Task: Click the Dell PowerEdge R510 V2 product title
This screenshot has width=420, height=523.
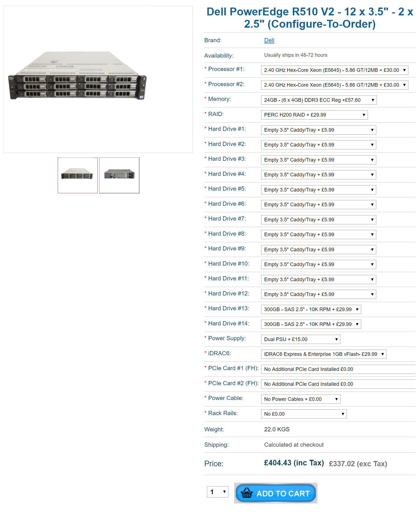Action: tap(310, 18)
